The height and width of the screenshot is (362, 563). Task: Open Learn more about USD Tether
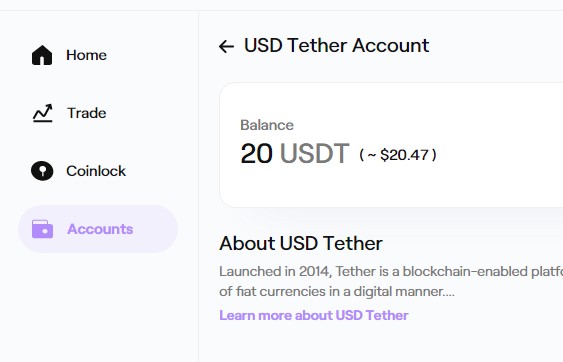pyautogui.click(x=314, y=315)
